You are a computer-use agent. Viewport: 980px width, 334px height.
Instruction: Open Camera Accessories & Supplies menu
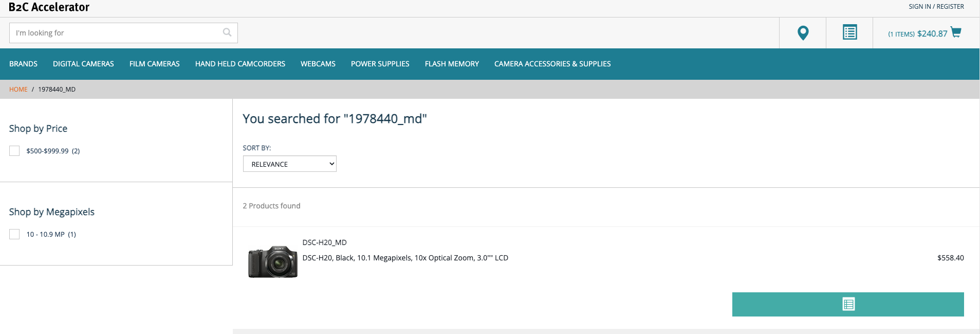tap(552, 64)
